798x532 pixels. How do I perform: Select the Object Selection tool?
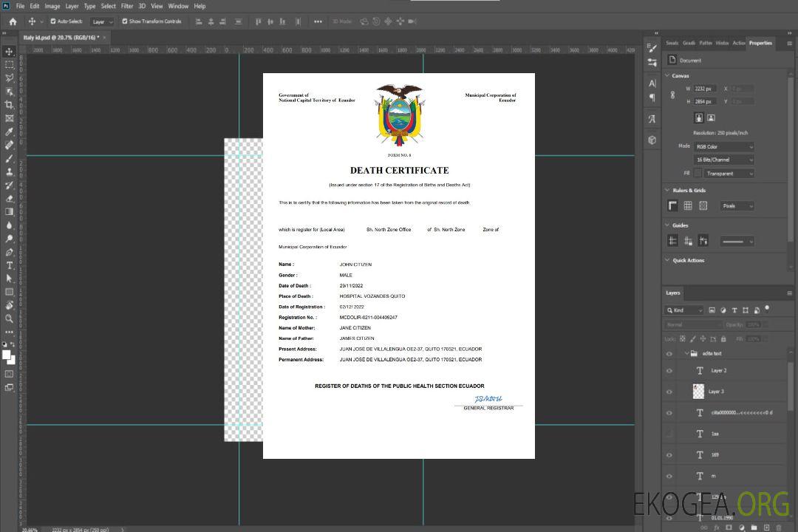[9, 92]
